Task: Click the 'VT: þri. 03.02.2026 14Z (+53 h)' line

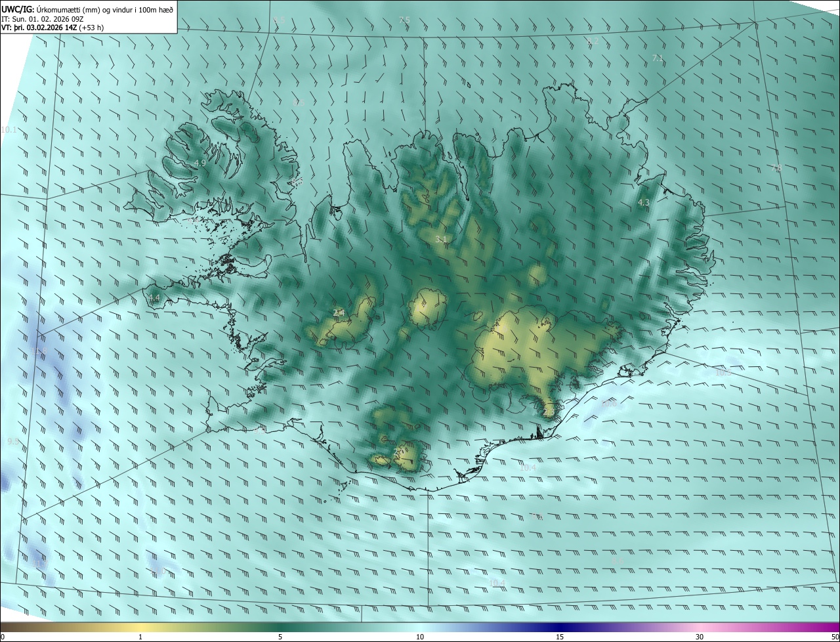Action: 52,28
